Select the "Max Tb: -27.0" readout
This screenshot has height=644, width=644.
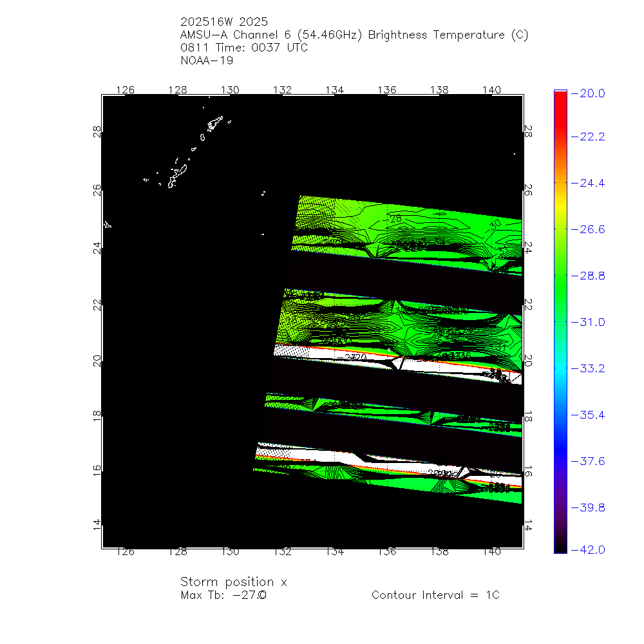[x=223, y=595]
